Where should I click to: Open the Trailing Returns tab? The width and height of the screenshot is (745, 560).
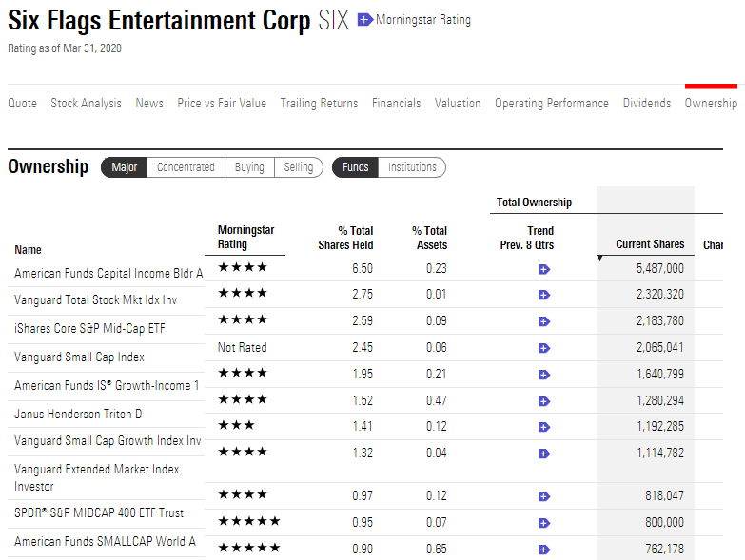point(319,103)
